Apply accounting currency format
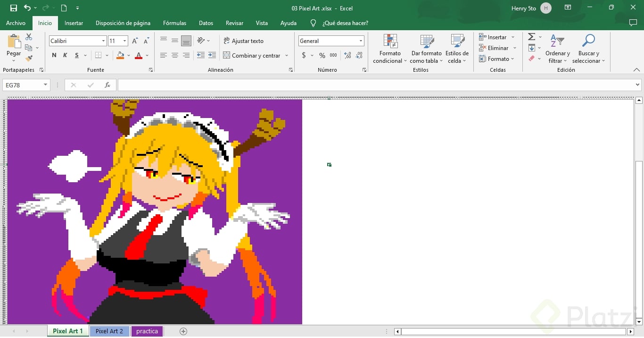The image size is (644, 338). pyautogui.click(x=304, y=55)
